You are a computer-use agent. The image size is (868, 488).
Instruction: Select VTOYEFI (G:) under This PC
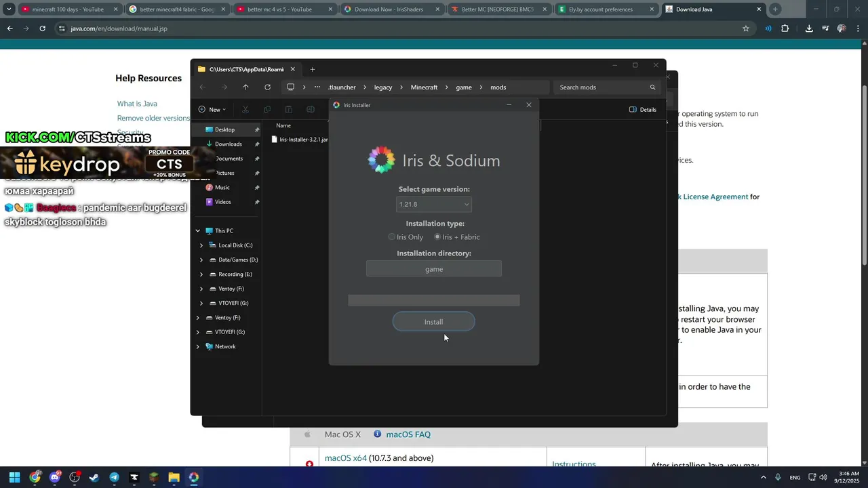click(x=233, y=303)
